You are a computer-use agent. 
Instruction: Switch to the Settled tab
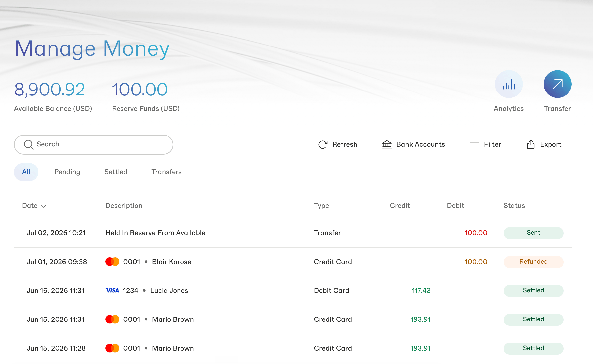coord(116,172)
